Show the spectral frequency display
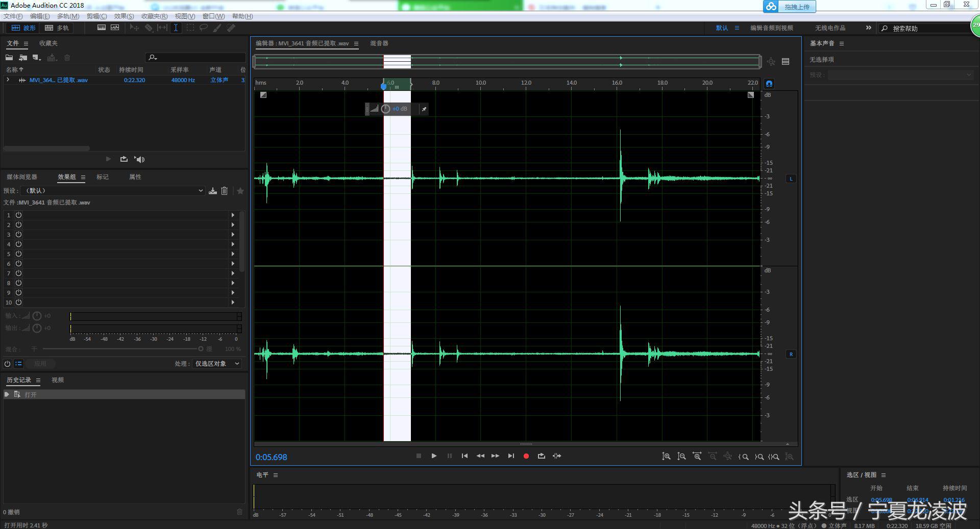The image size is (980, 529). click(102, 28)
